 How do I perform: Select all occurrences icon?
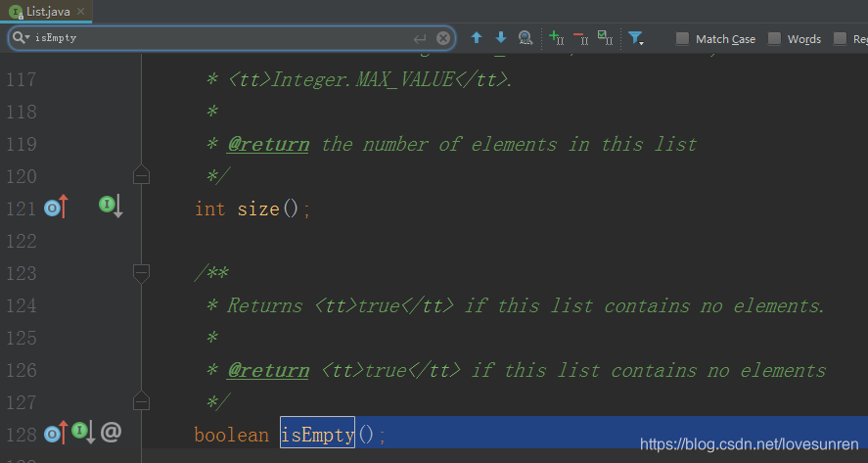pyautogui.click(x=605, y=37)
